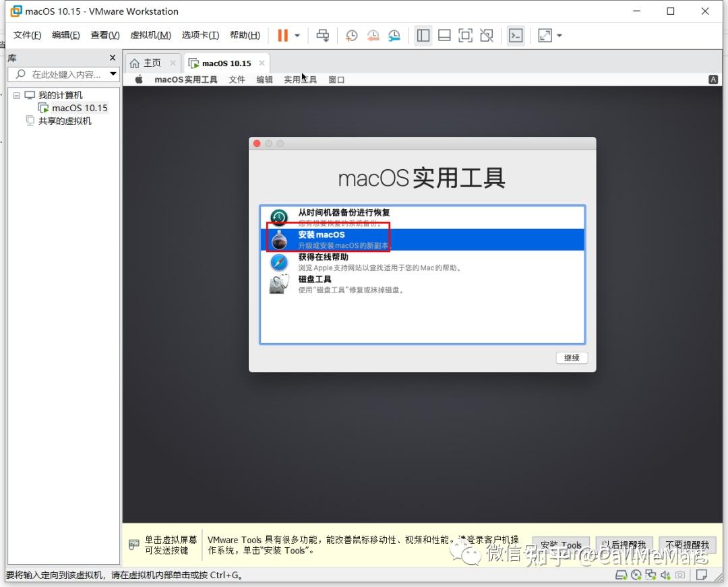Screen dimensions: 728x587
Task: Open the guest 文件 menu
Action: 237,80
